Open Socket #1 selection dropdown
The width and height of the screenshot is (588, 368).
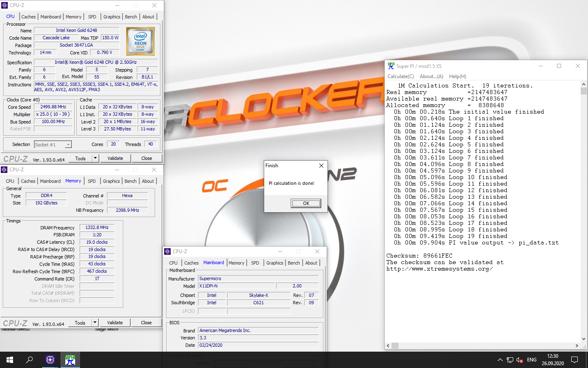[68, 144]
